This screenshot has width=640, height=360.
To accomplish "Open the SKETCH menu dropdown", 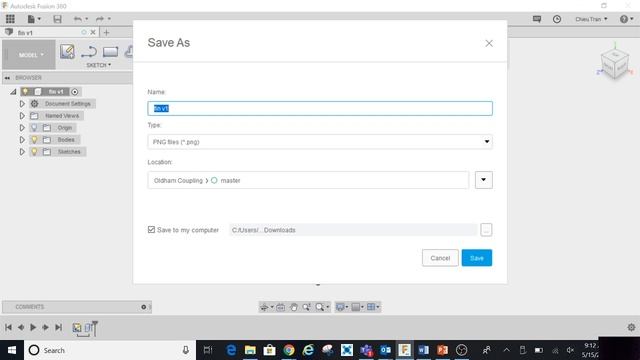I will coord(98,65).
